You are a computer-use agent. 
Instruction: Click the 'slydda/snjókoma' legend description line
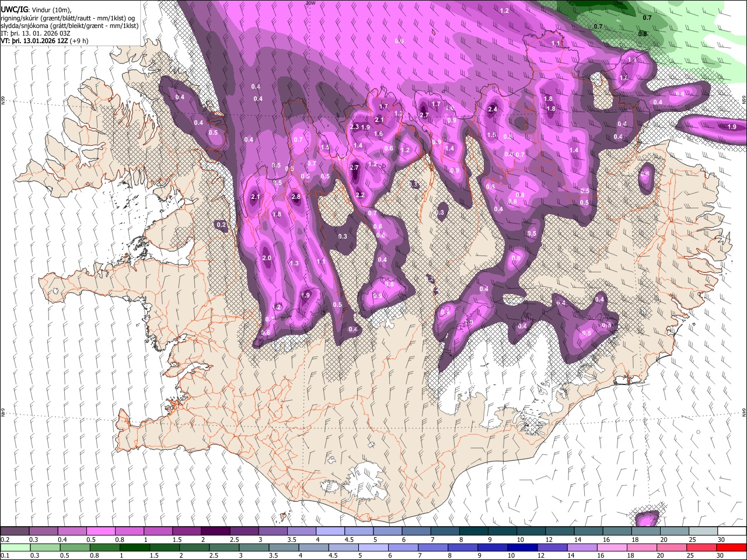(69, 26)
